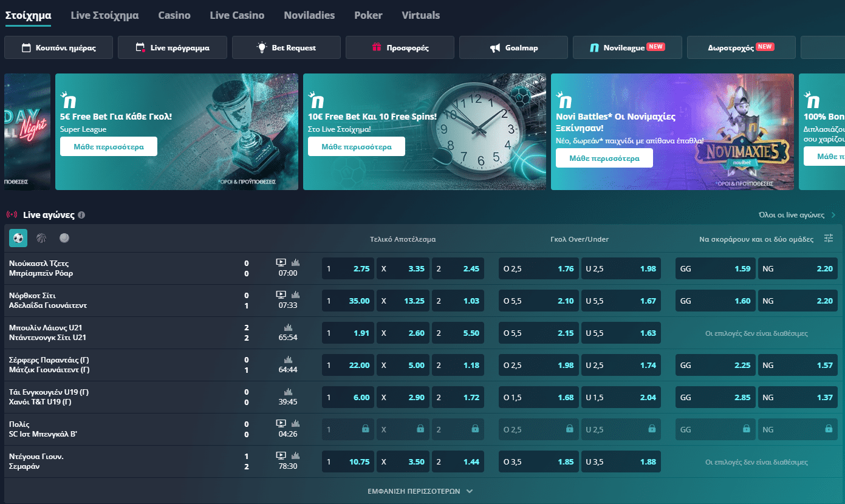Switch to Live Στοίχημα tab

click(104, 15)
